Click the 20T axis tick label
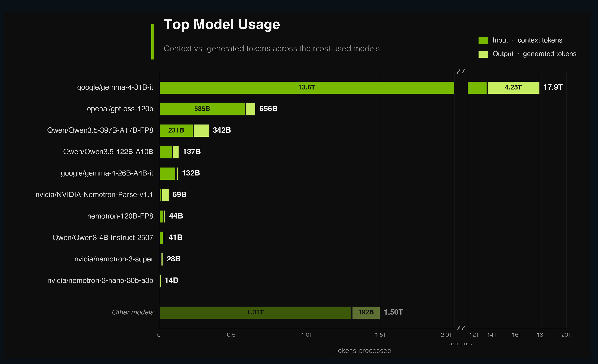598x364 pixels. [566, 335]
